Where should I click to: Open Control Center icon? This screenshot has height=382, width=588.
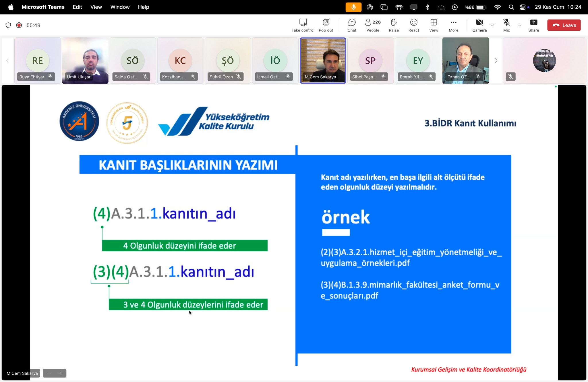pyautogui.click(x=523, y=7)
